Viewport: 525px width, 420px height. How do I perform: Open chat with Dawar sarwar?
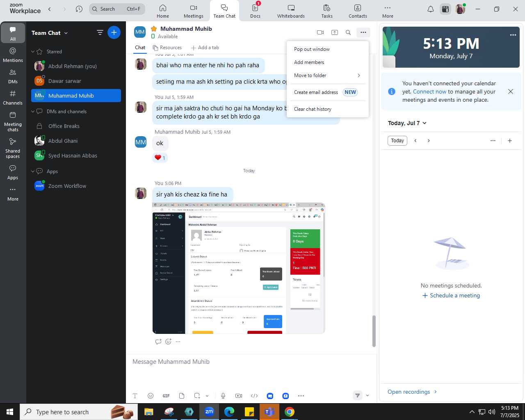(76, 81)
